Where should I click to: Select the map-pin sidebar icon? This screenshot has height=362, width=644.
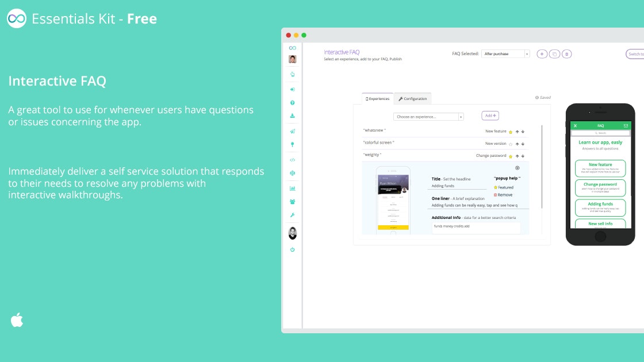pos(293,144)
